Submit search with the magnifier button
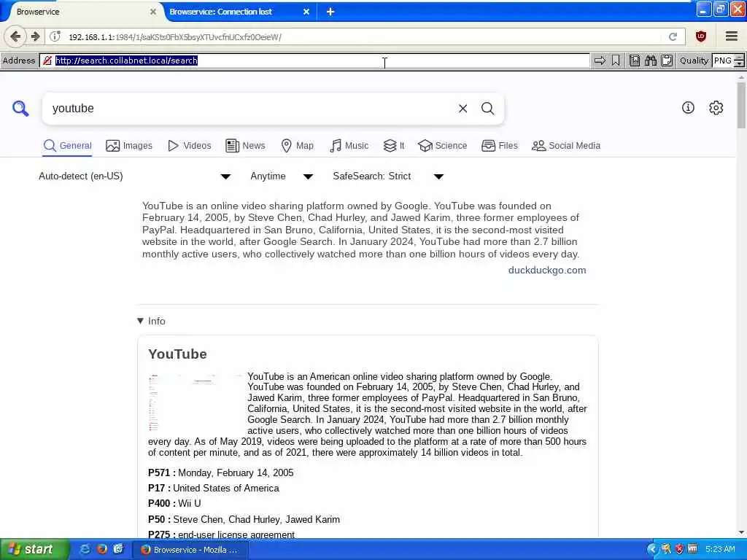 click(487, 109)
